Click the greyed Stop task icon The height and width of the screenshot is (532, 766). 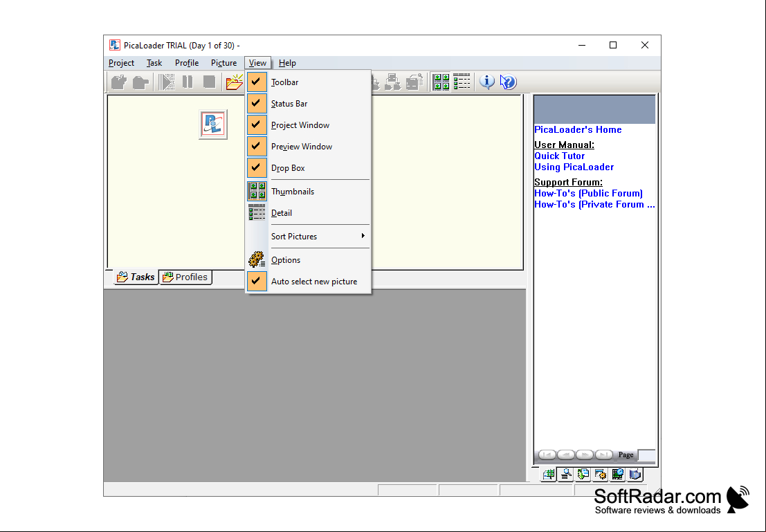(209, 82)
